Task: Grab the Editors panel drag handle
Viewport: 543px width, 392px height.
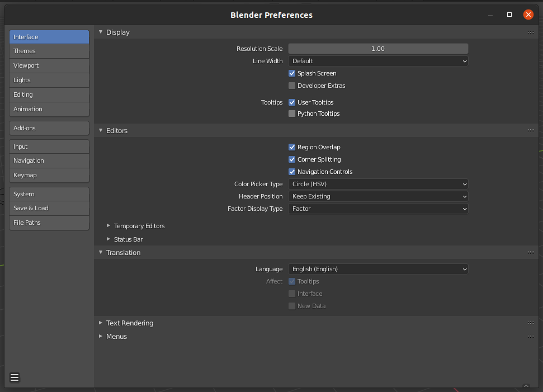Action: [x=531, y=130]
